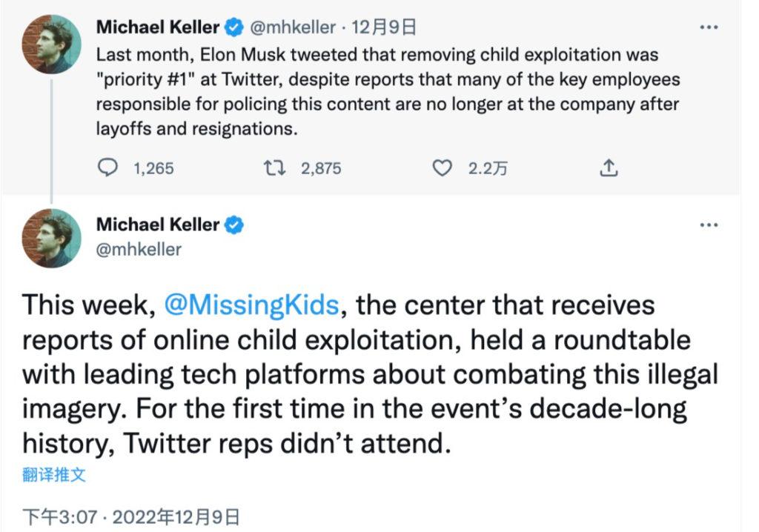Click the 12月9日 date on the top tweet

point(383,28)
